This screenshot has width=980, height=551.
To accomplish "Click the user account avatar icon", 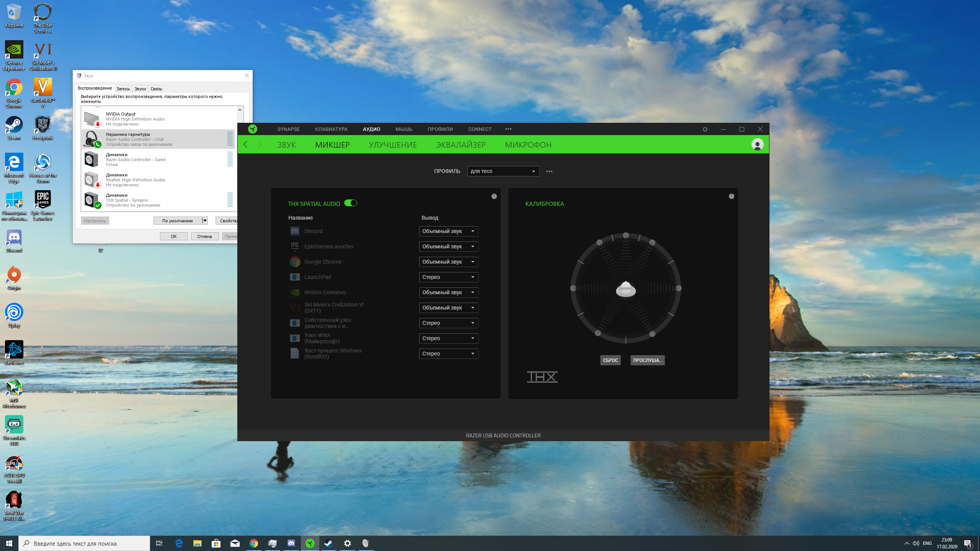I will 757,145.
